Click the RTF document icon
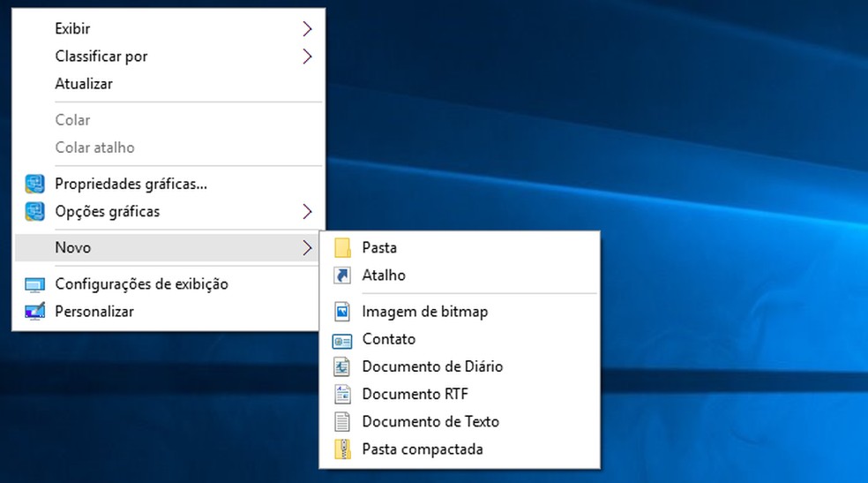Viewport: 868px width, 483px height. click(x=342, y=395)
